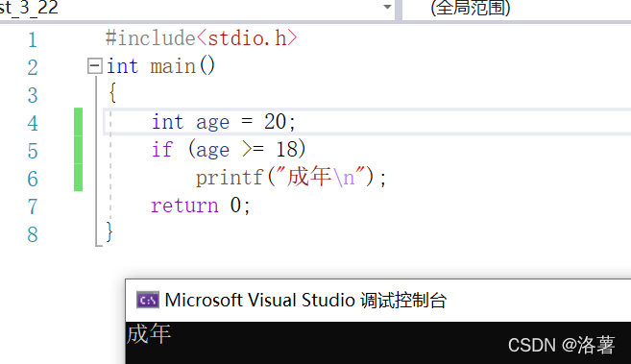Click line number 4 in the gutter
Image resolution: width=631 pixels, height=364 pixels.
33,123
